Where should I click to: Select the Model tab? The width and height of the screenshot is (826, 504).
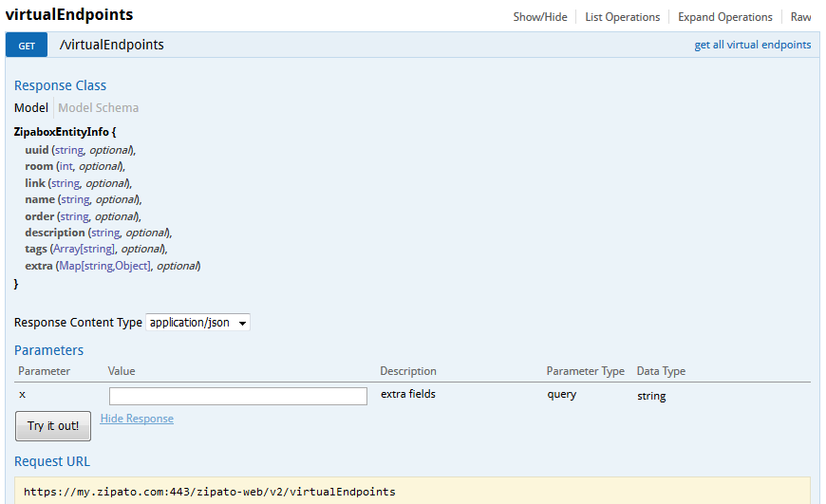[31, 108]
